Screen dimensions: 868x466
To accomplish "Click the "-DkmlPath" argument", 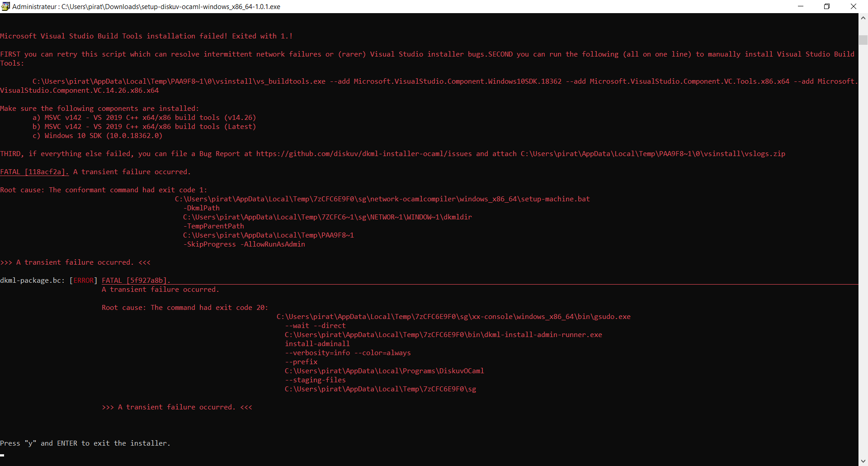I will coord(201,208).
